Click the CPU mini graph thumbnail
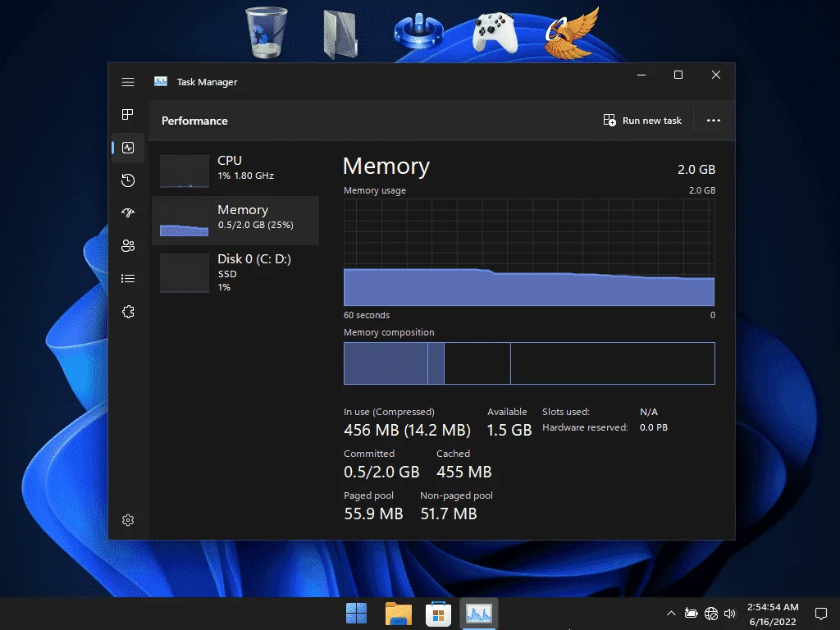Screen dimensions: 840x630 pyautogui.click(x=185, y=171)
